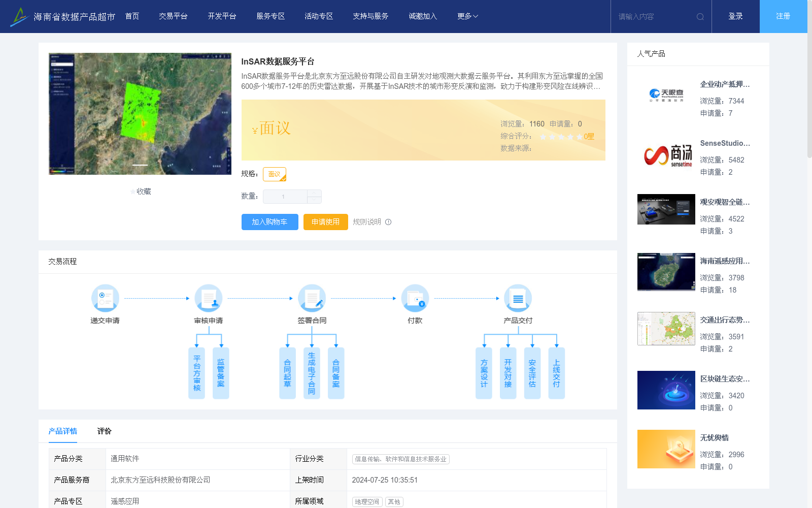Click the five-star rating display
The image size is (812, 508).
point(561,137)
